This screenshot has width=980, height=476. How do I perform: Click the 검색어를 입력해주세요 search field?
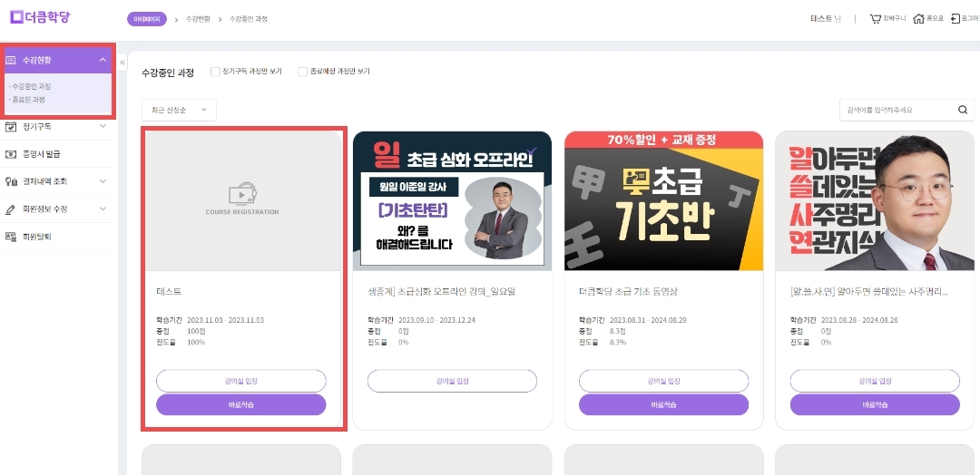click(x=898, y=110)
